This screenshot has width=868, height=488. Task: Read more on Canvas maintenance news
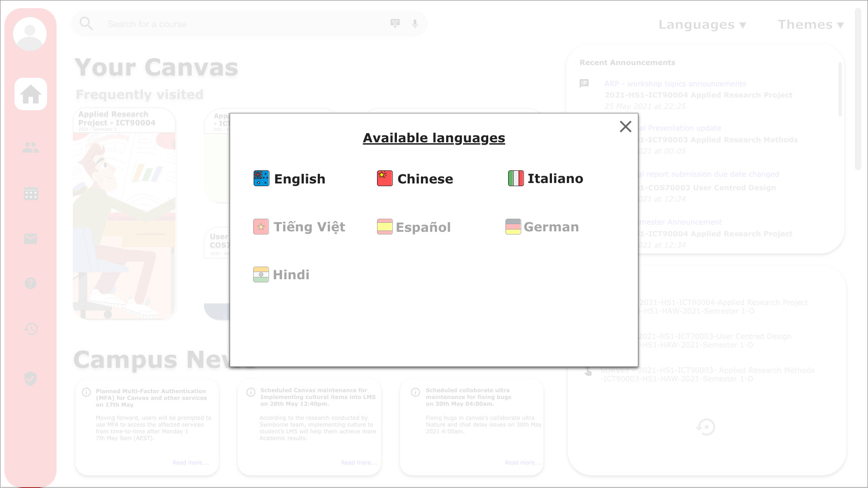click(359, 463)
